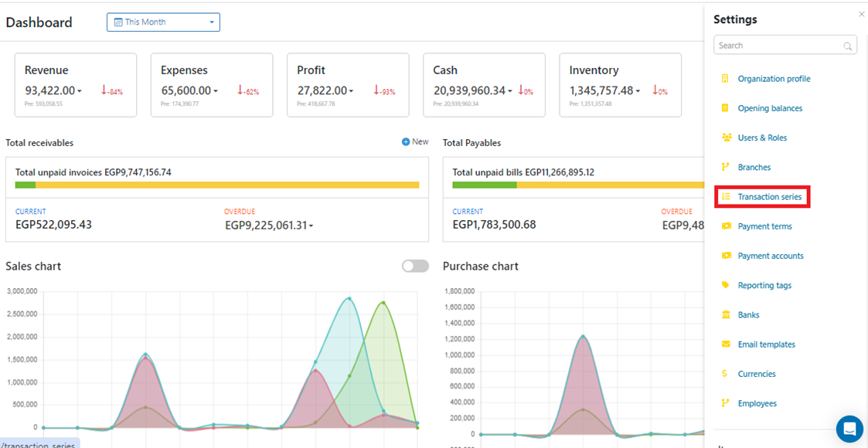
Task: Open Transaction series settings
Action: (769, 197)
